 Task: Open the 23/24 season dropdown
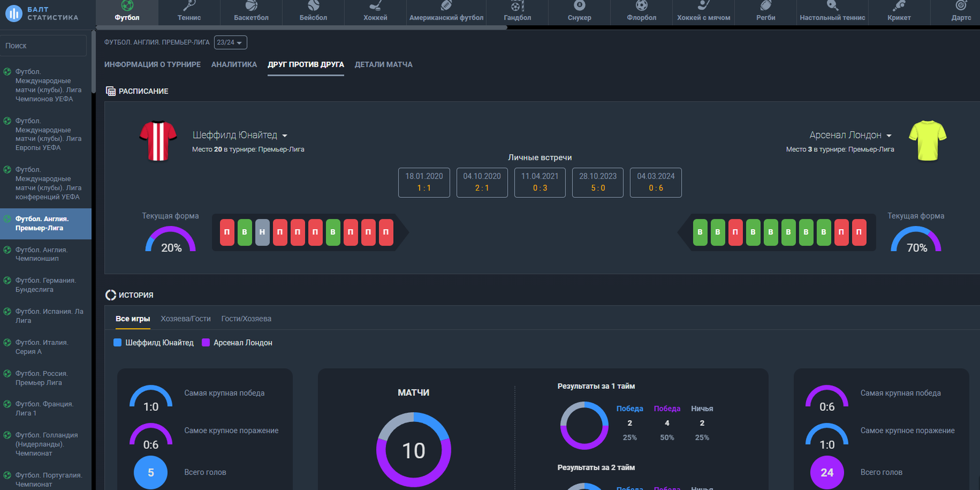230,42
